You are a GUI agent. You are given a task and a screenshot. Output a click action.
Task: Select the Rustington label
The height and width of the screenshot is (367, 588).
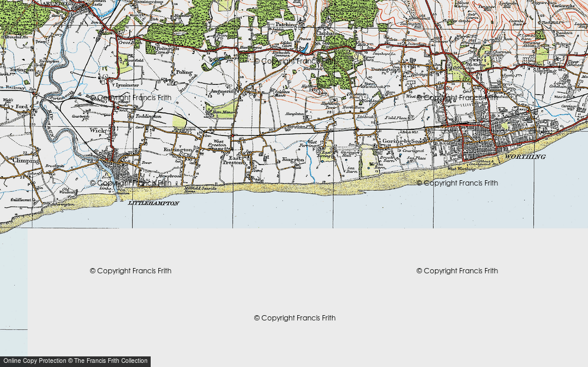click(x=178, y=150)
